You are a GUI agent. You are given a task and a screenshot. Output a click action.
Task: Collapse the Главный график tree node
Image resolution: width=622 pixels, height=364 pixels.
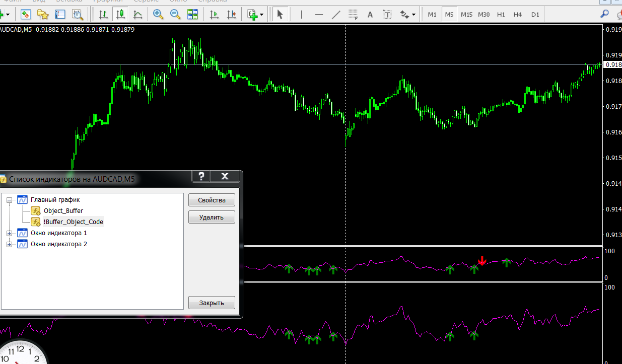tap(9, 200)
